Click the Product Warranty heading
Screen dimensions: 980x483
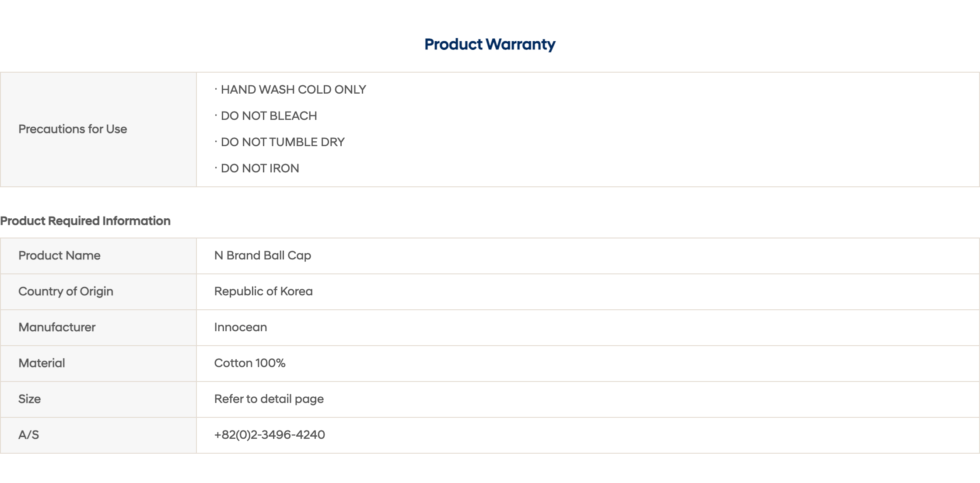490,44
